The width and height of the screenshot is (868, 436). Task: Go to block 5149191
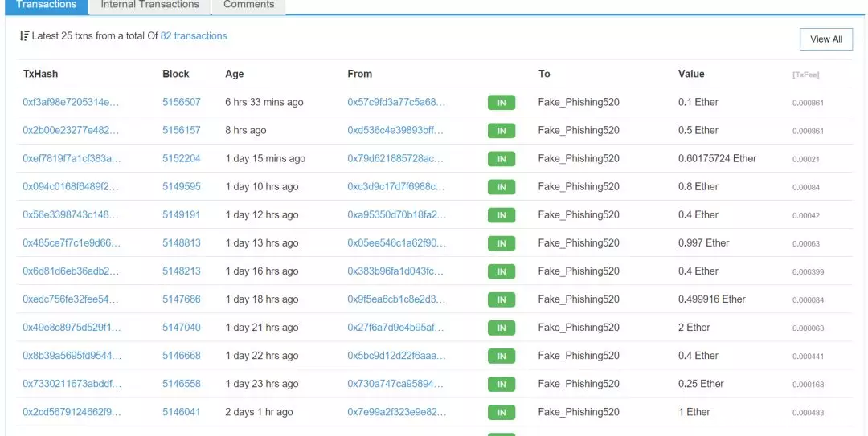182,215
